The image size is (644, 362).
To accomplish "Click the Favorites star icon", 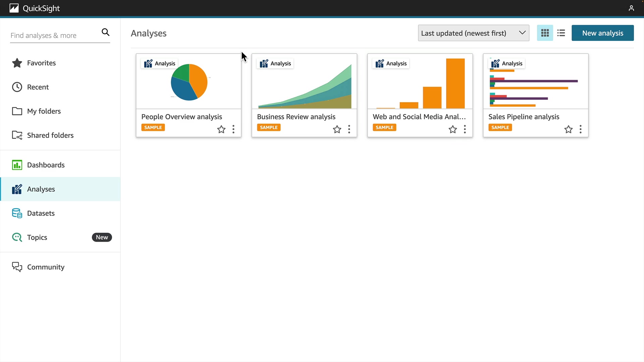I will 17,63.
